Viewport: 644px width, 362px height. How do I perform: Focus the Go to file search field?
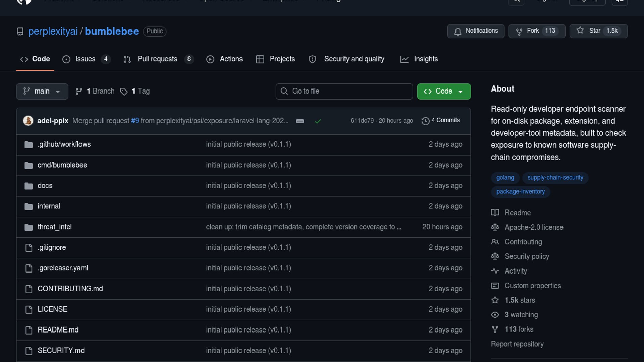(344, 91)
